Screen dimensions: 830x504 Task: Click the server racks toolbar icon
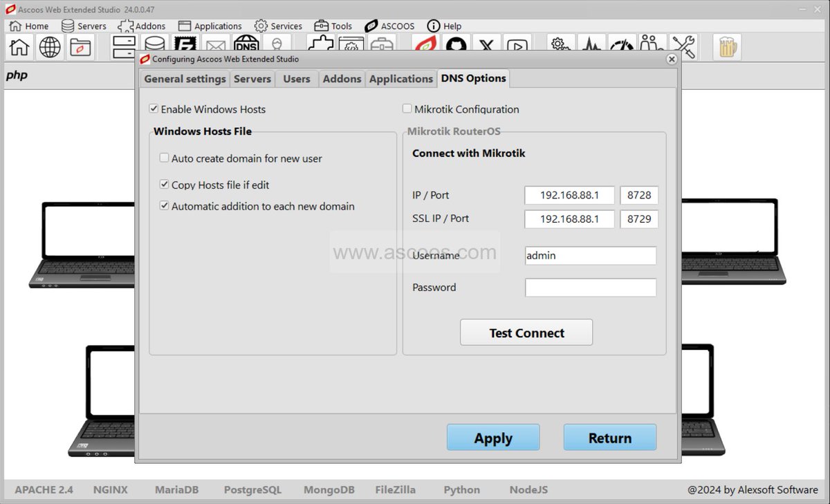pos(124,47)
